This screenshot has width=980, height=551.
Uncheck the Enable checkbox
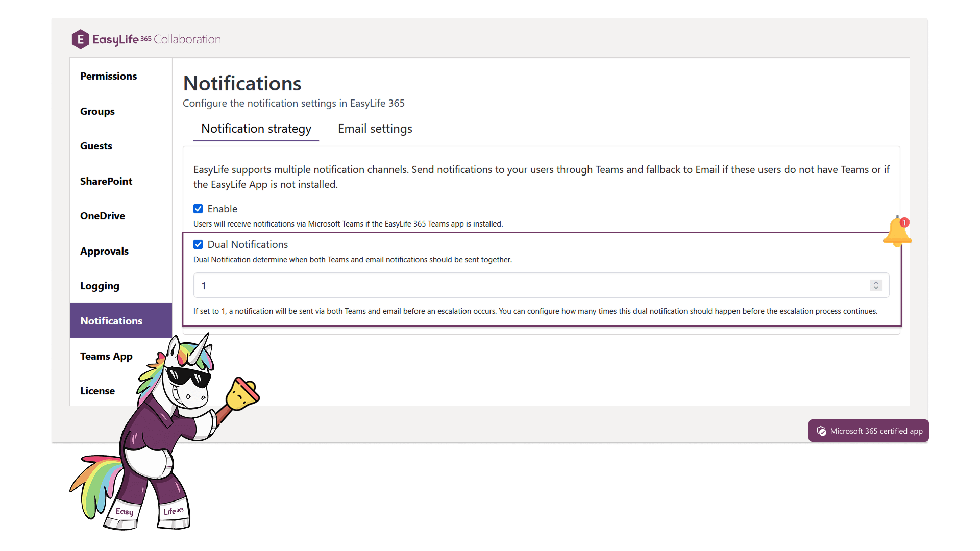(199, 209)
